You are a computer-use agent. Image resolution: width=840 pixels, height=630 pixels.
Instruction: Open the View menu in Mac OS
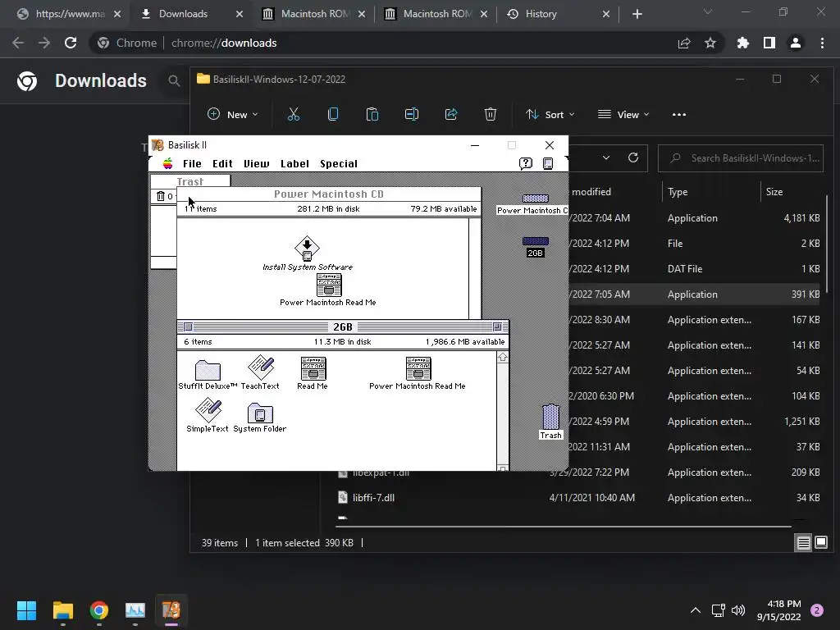tap(256, 163)
